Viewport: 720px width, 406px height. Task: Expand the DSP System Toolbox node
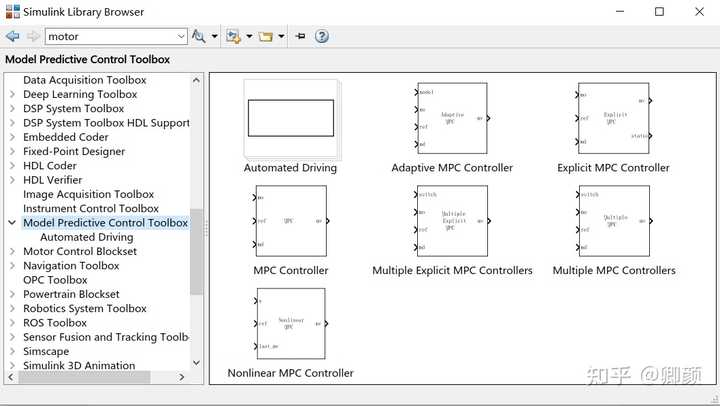tap(12, 108)
